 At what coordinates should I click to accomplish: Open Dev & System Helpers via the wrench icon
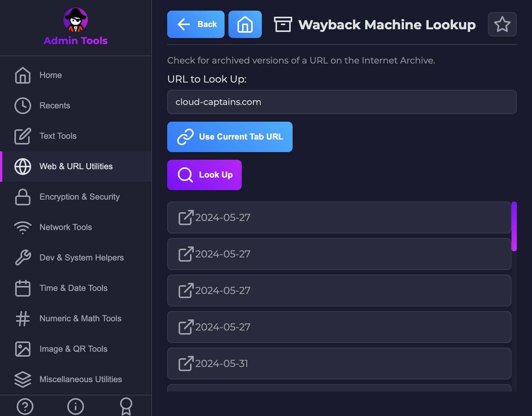(x=23, y=257)
